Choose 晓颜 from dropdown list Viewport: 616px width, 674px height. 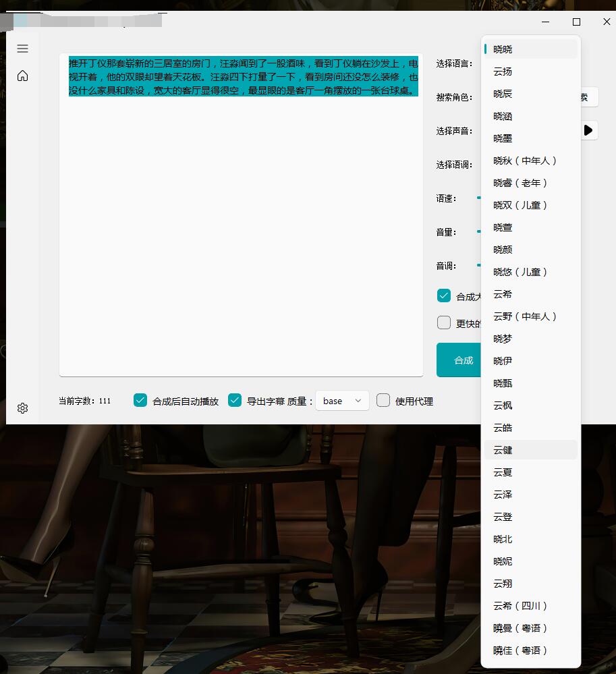coord(531,250)
